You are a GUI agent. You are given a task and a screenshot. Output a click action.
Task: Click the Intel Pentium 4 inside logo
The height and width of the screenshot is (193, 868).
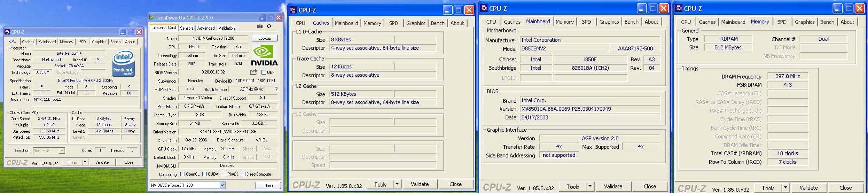click(x=123, y=63)
